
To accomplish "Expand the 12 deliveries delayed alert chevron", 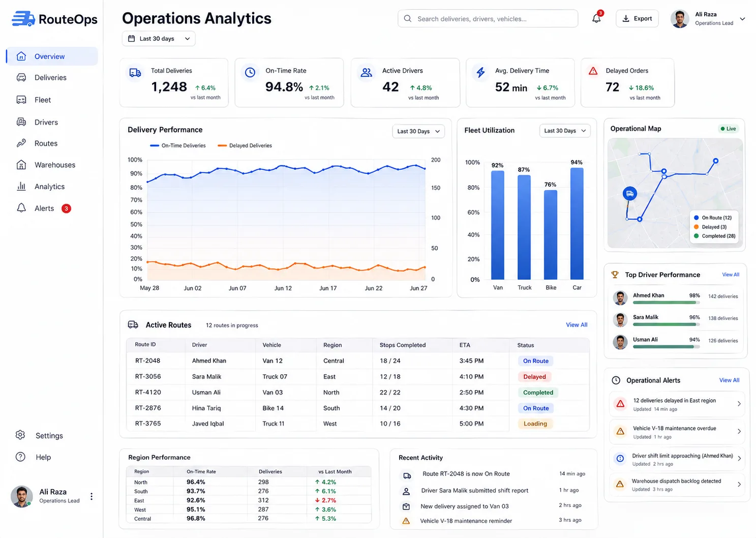I will pyautogui.click(x=739, y=404).
